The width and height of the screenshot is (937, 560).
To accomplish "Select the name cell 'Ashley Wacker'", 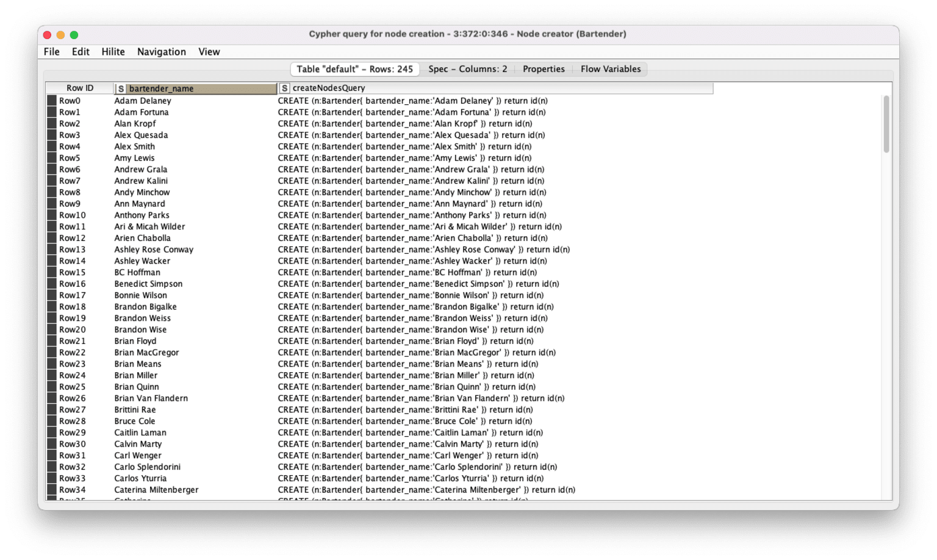I will point(195,261).
